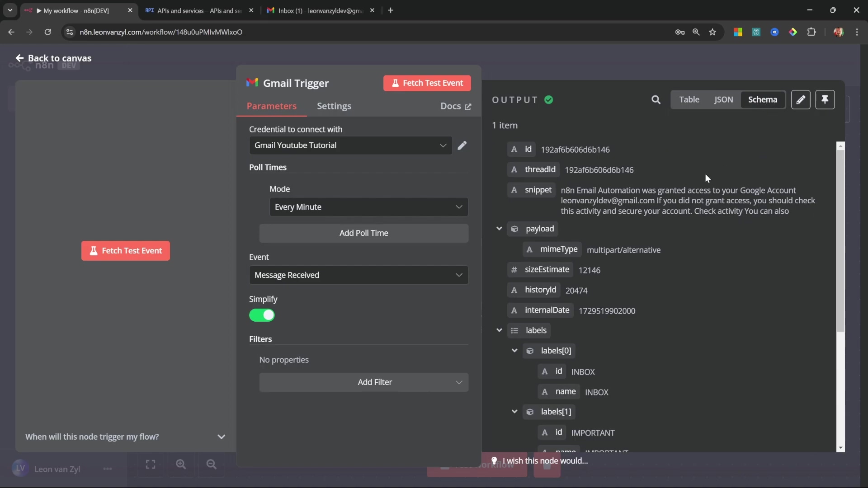Switch output view to JSON

click(x=723, y=100)
